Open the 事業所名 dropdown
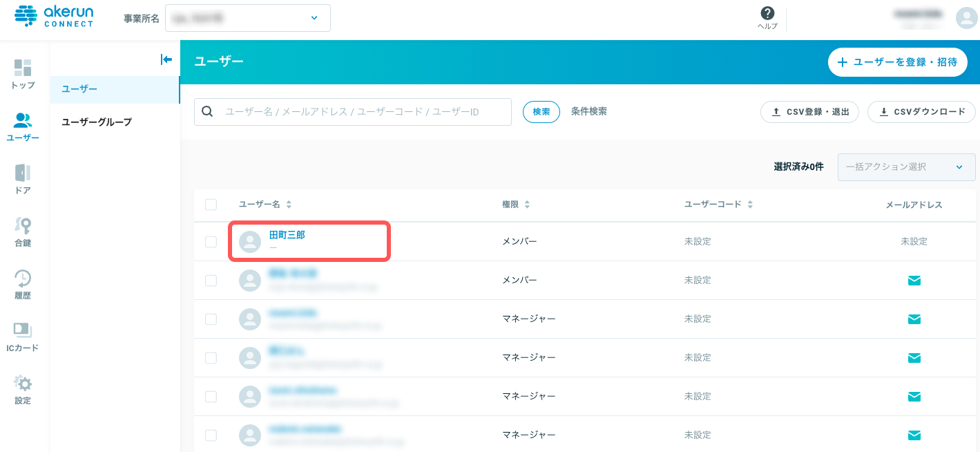 248,18
